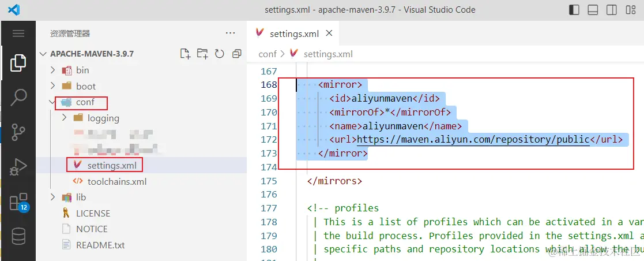Toggle primary side bar layout icon
Viewport: 644px width, 261px height.
click(574, 10)
